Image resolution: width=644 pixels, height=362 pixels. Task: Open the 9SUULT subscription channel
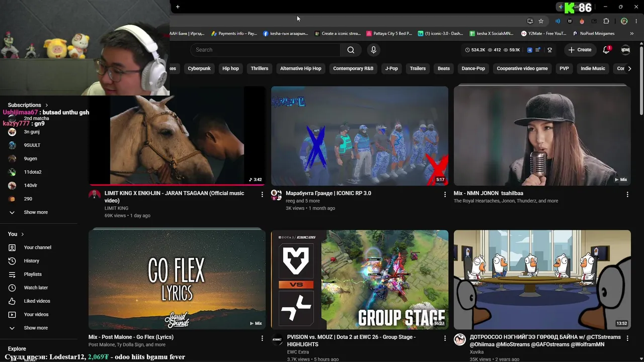[32, 145]
